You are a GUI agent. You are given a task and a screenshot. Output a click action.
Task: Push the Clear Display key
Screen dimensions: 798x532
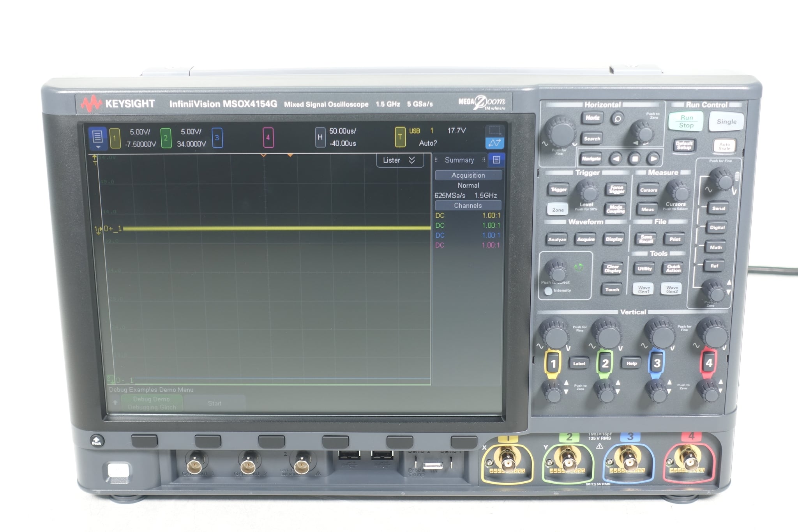tap(612, 269)
